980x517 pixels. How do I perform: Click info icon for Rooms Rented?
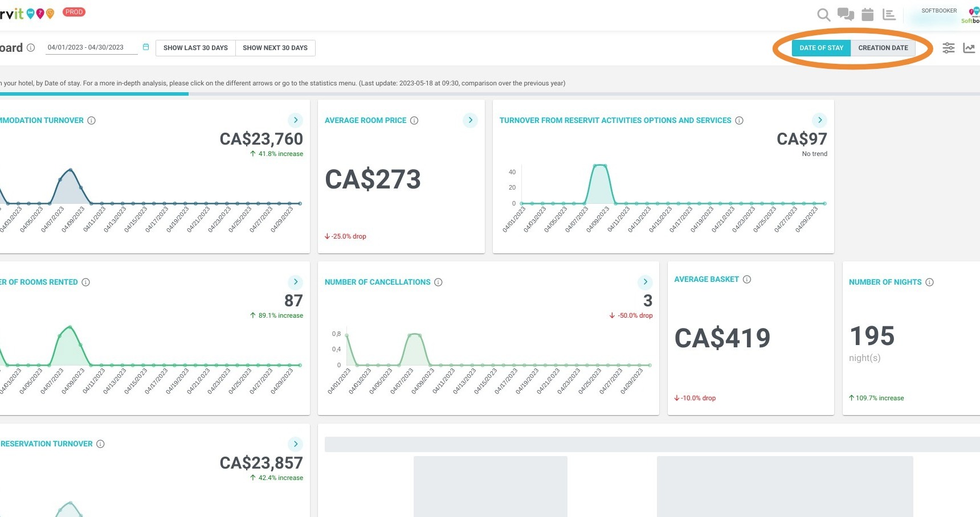[85, 282]
